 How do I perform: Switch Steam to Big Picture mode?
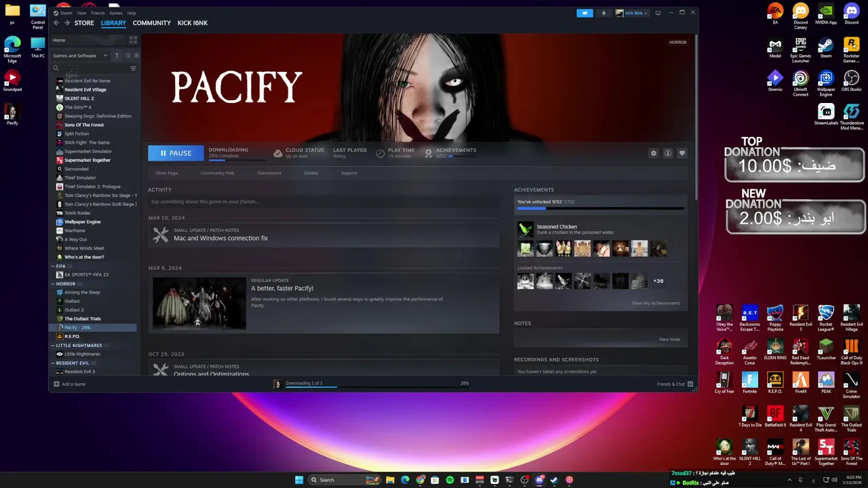coord(658,13)
